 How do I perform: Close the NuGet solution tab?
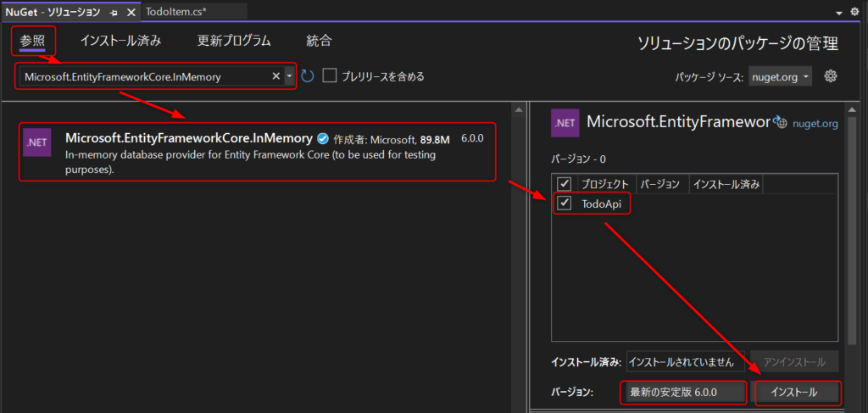131,12
